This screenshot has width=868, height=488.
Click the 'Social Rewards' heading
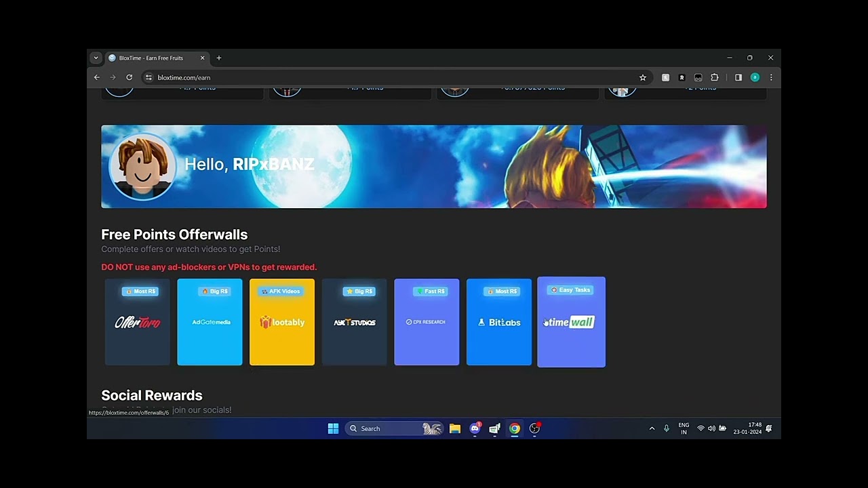[152, 395]
